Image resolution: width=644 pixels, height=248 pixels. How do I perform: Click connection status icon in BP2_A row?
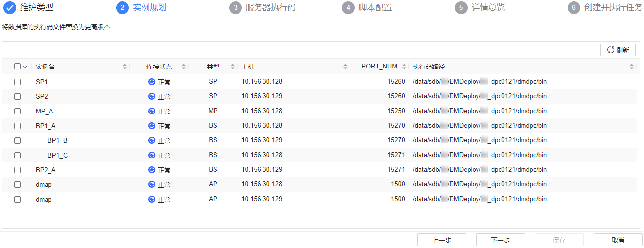click(152, 170)
